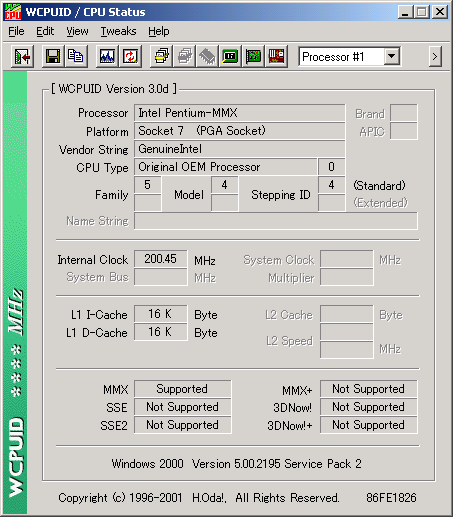Viewport: 453px width, 517px height.
Task: Click the Family value 5 box
Action: pos(148,185)
